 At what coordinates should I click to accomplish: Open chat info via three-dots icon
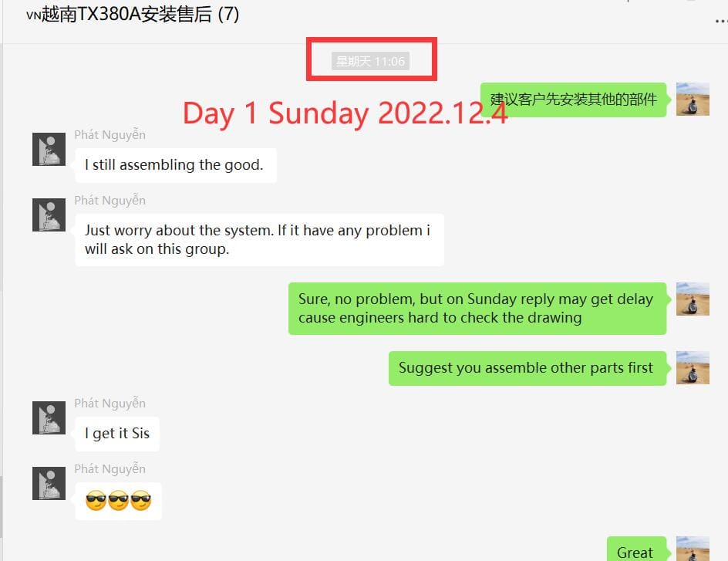[x=722, y=21]
